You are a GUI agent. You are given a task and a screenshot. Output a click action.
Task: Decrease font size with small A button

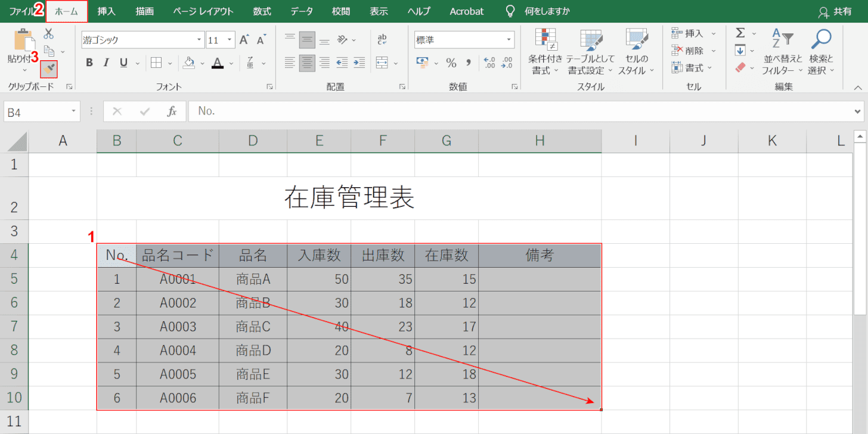tap(261, 40)
